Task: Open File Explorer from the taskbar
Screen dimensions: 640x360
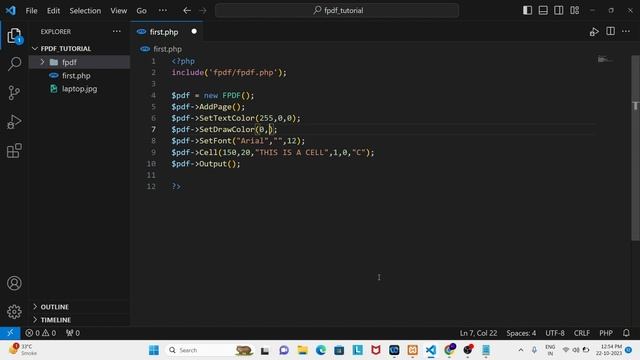Action: pos(302,350)
